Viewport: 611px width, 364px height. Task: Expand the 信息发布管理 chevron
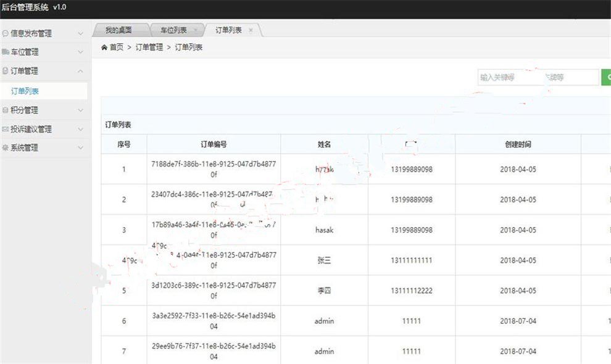coord(80,34)
